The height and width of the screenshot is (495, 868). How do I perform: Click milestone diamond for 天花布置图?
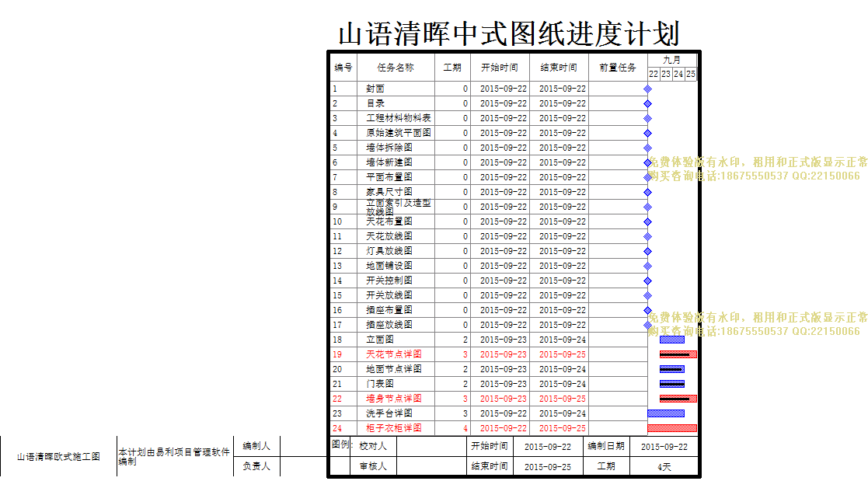(x=647, y=221)
